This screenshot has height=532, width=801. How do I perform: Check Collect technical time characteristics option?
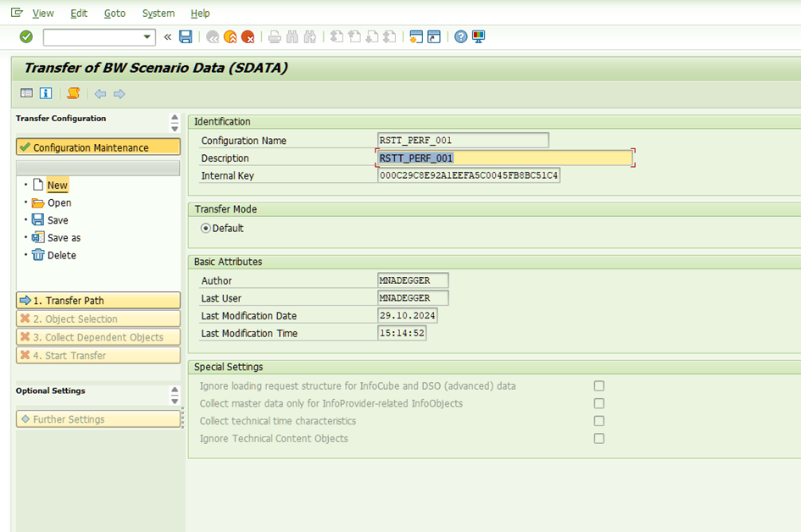click(599, 421)
